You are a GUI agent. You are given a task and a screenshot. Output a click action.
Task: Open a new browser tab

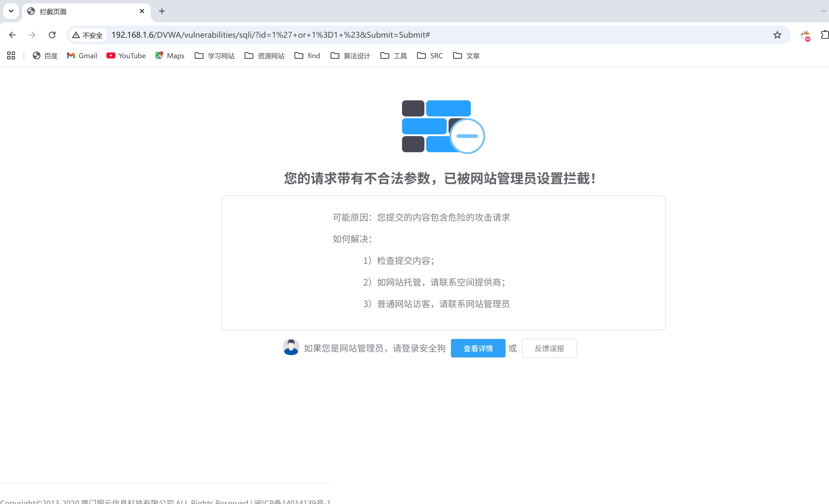(162, 11)
